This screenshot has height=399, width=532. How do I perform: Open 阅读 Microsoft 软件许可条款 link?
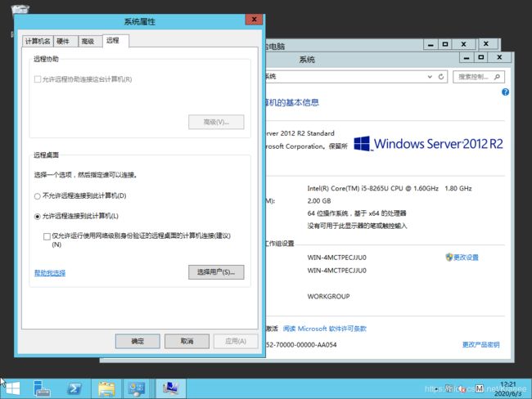pos(325,329)
